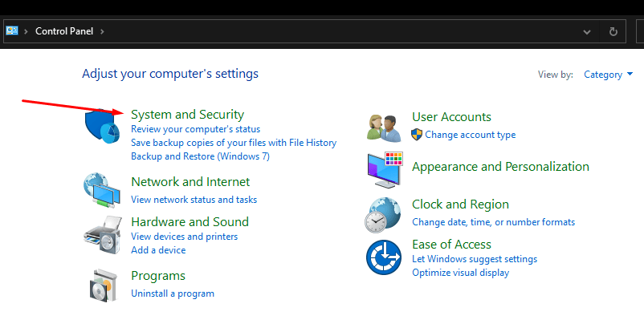Image resolution: width=644 pixels, height=336 pixels.
Task: Open View network status and tasks
Action: (194, 199)
